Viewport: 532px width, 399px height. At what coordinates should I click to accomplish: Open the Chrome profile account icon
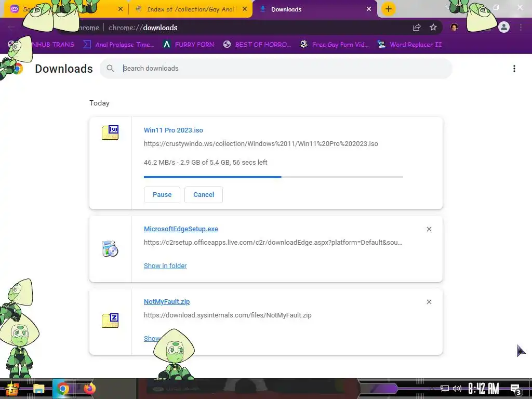click(504, 27)
